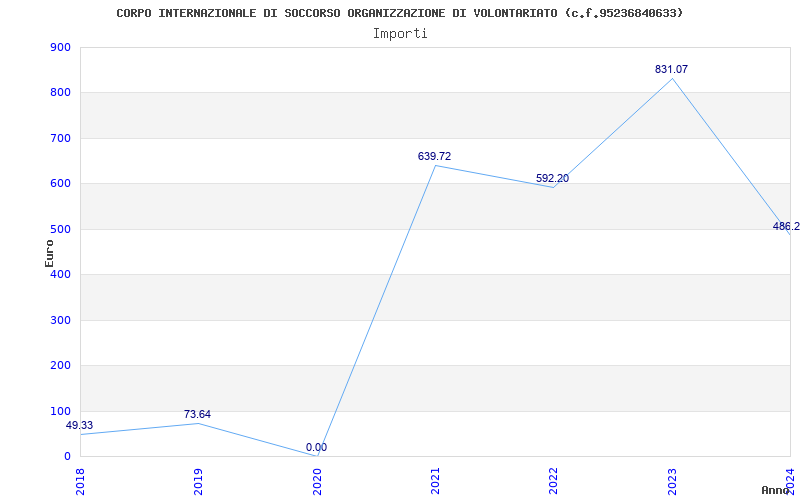The height and width of the screenshot is (500, 800).
Task: Click the 831.07 data label
Action: click(671, 69)
